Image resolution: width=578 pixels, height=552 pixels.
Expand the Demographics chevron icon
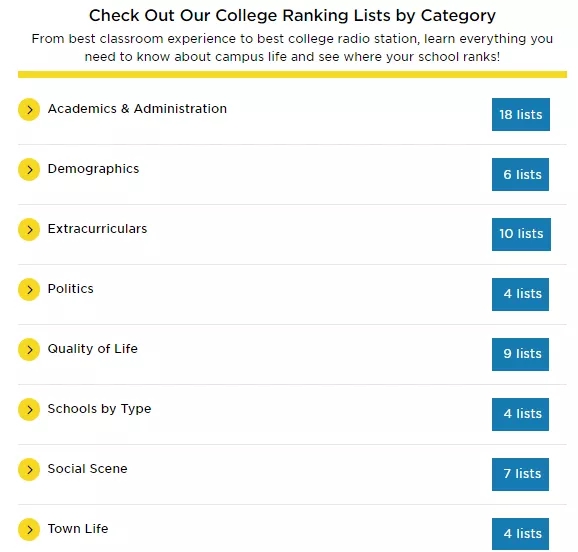click(29, 170)
